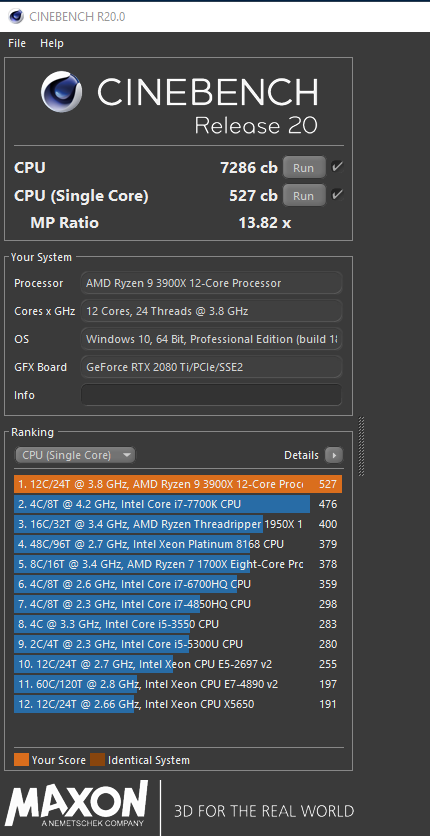Click the MAXON logo at bottom
430x836 pixels.
77,804
